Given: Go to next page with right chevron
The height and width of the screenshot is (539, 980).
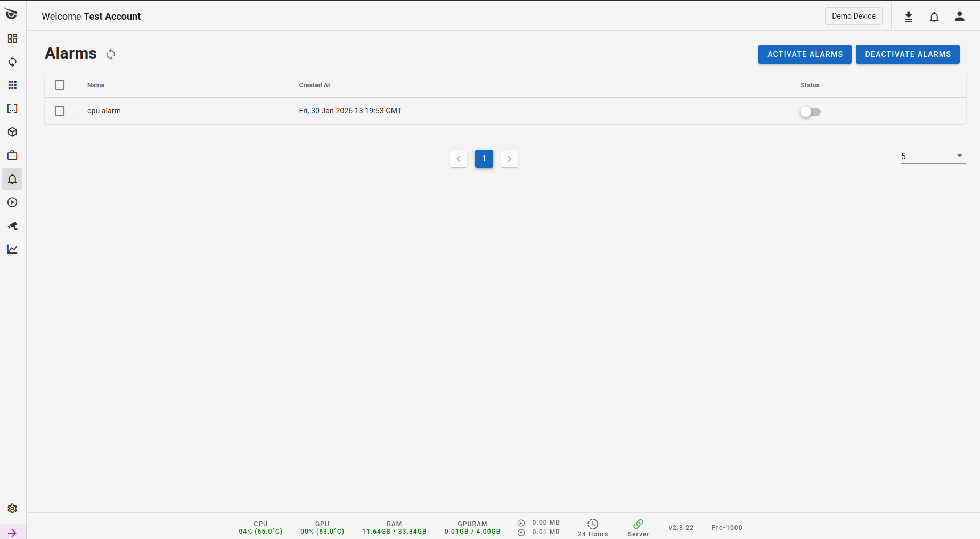Looking at the screenshot, I should point(510,159).
